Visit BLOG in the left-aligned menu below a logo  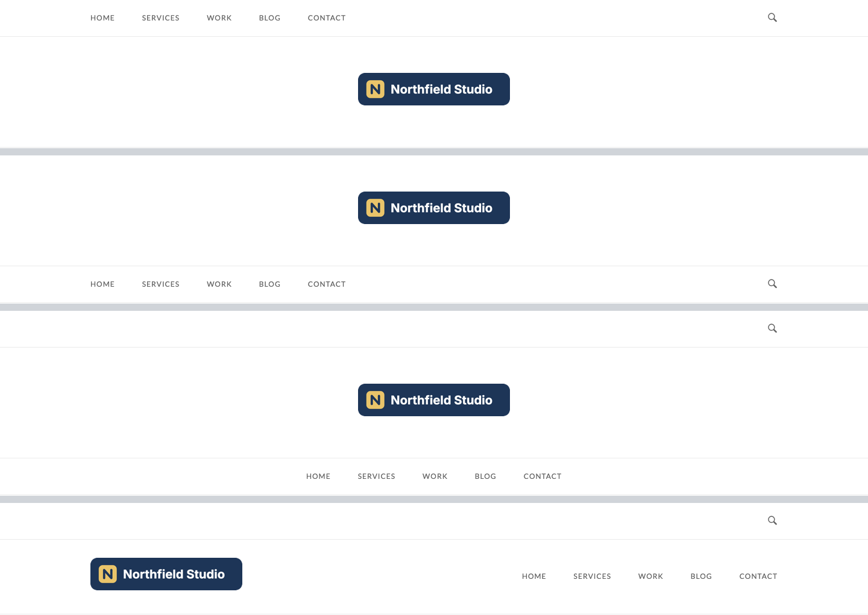tap(270, 284)
